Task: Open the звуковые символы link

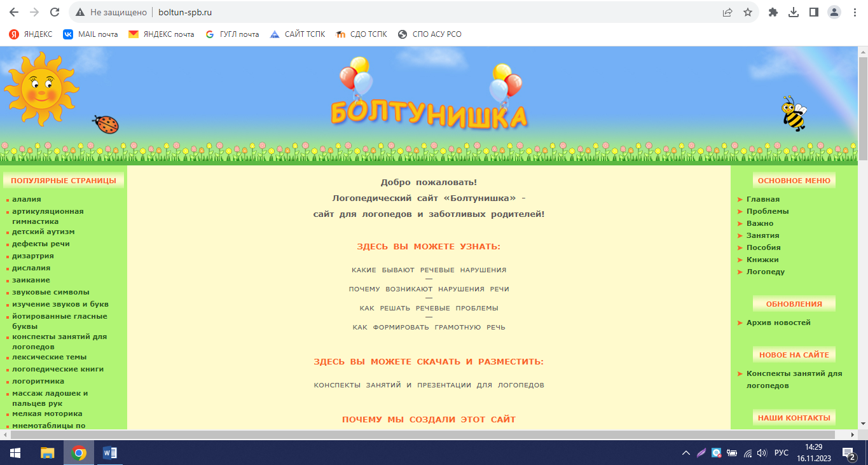Action: click(x=51, y=292)
